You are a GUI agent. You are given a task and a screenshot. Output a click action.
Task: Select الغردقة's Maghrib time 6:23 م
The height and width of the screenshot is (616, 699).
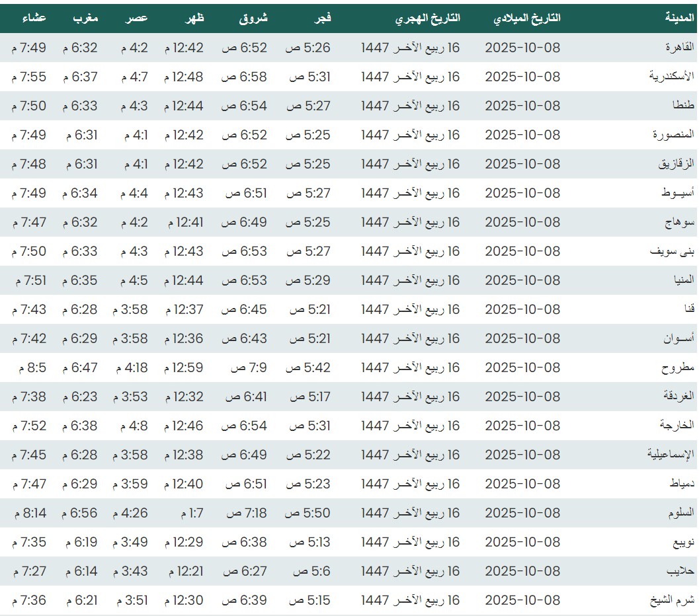pos(80,397)
